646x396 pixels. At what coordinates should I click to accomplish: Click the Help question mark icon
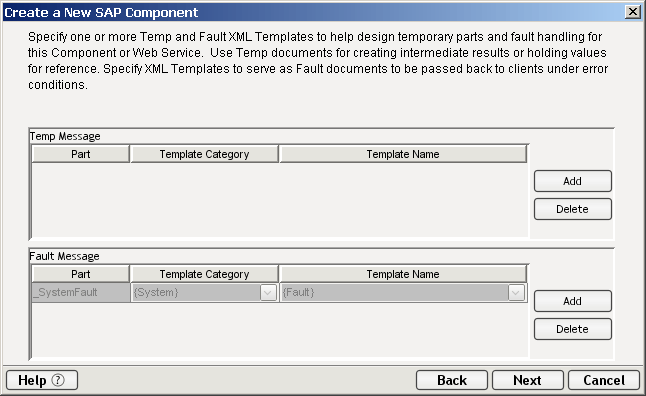pyautogui.click(x=58, y=380)
